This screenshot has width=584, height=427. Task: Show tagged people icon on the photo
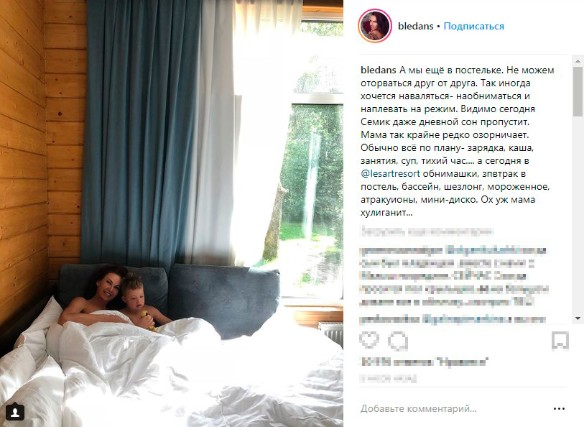click(15, 412)
